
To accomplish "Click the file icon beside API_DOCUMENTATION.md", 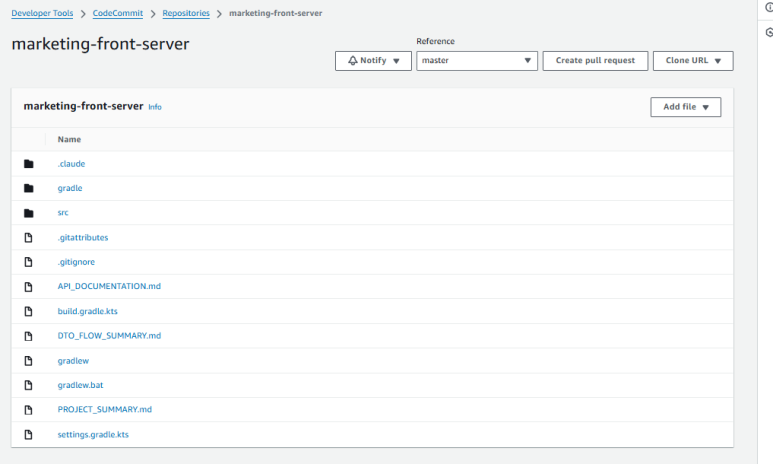I will (x=28, y=286).
